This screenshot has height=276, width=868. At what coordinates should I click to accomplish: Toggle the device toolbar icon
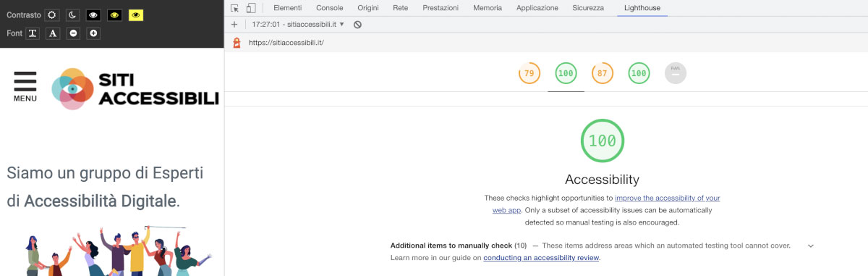(x=251, y=8)
